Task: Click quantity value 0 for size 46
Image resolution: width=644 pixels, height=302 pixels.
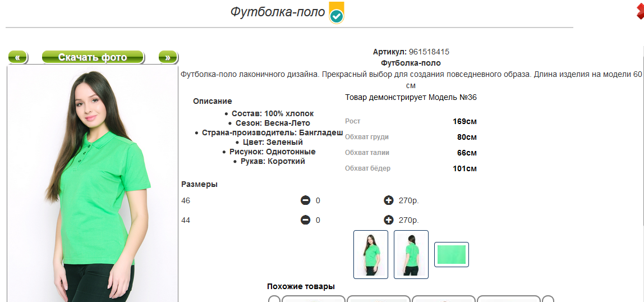Action: pos(318,201)
